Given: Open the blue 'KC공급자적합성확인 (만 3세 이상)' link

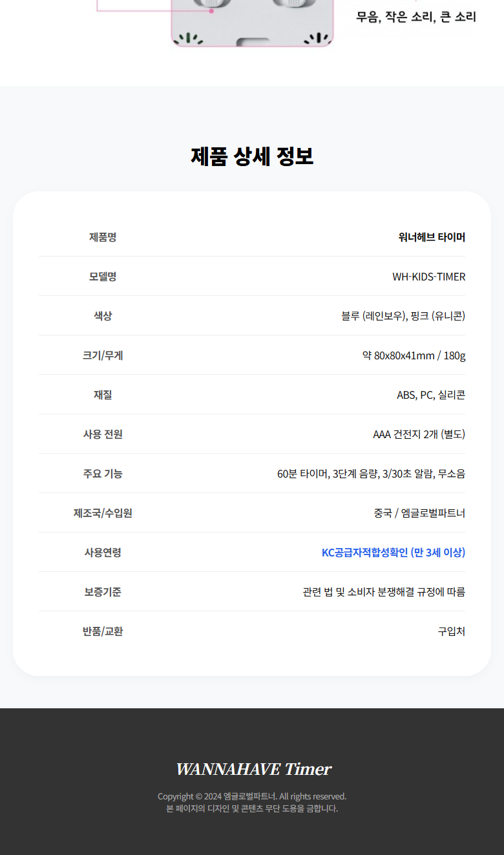Looking at the screenshot, I should [393, 553].
